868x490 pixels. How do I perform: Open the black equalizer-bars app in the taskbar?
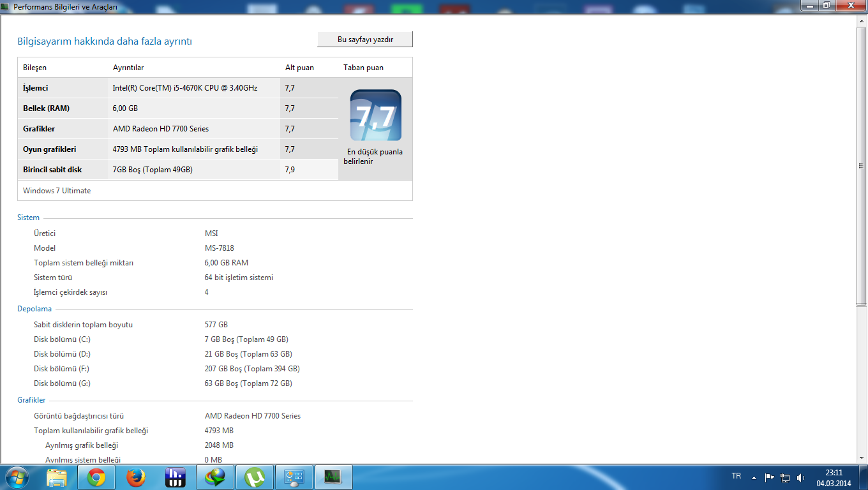[x=175, y=477]
